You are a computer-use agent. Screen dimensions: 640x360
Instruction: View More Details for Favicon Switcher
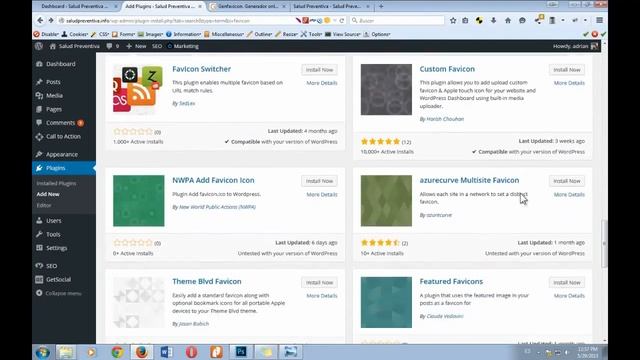point(322,83)
